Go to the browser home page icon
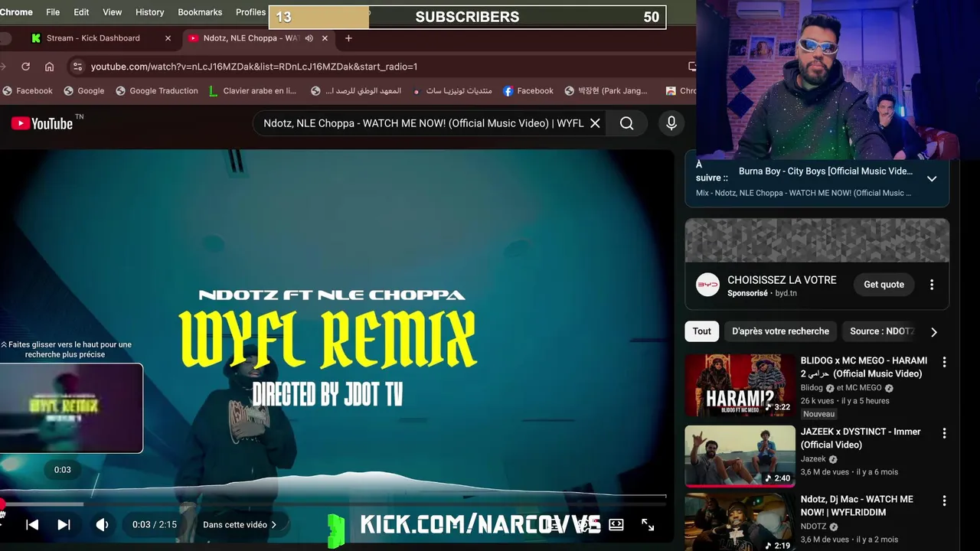Image resolution: width=980 pixels, height=551 pixels. click(49, 67)
